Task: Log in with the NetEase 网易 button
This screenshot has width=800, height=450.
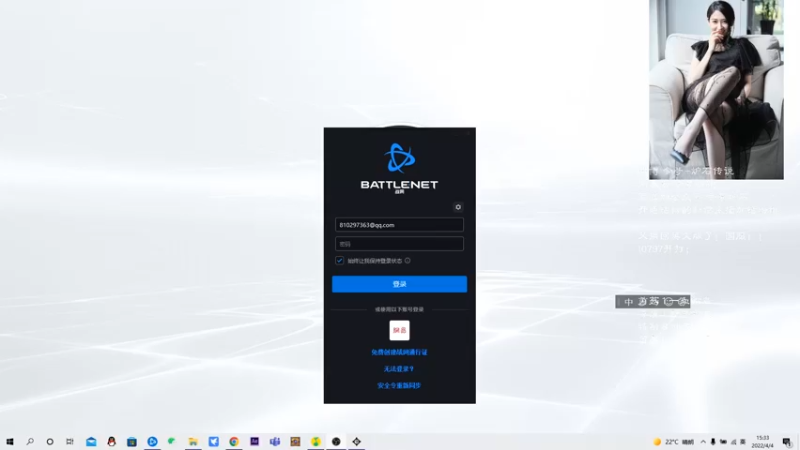Action: point(399,331)
